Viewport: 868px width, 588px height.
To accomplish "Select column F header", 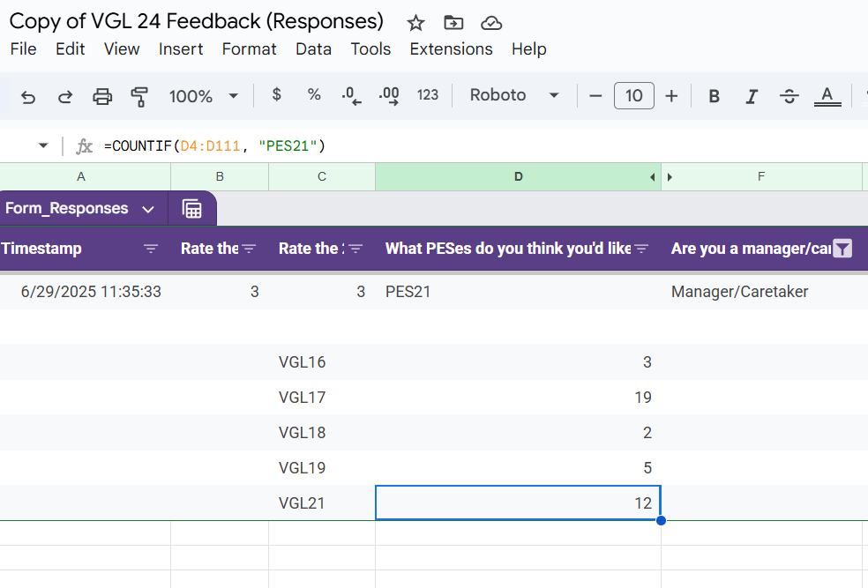I will click(x=761, y=177).
